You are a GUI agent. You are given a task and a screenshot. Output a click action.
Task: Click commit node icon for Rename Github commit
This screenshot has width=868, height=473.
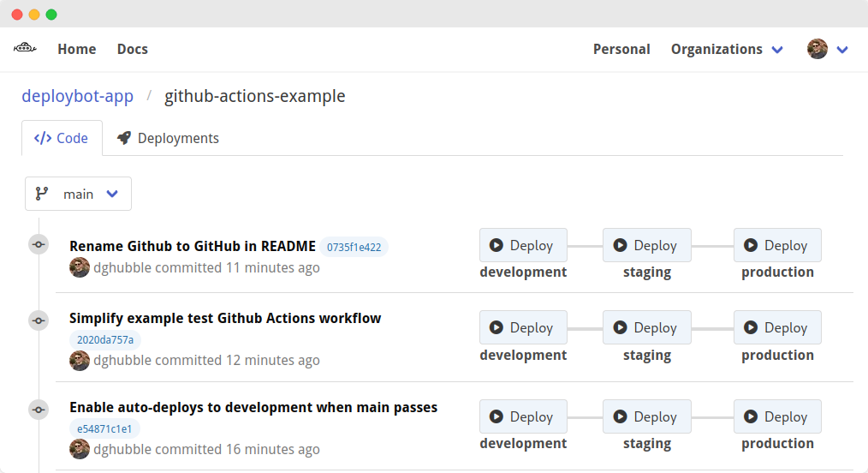click(x=39, y=244)
